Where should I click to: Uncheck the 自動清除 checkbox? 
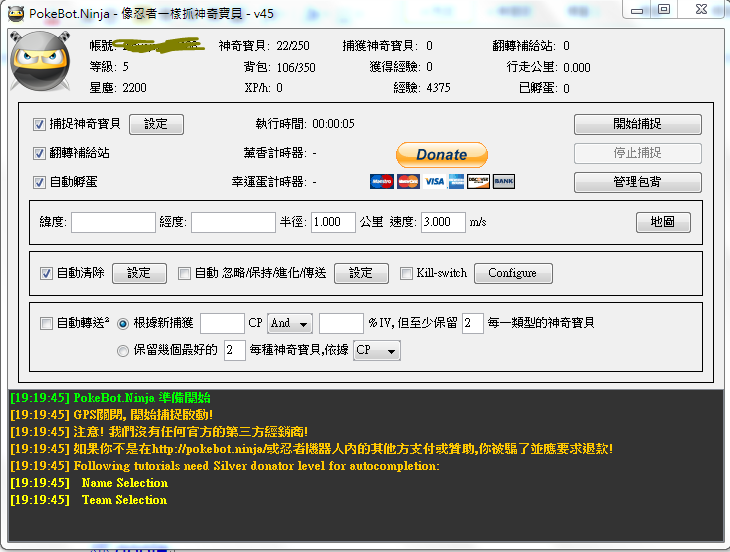click(x=46, y=273)
